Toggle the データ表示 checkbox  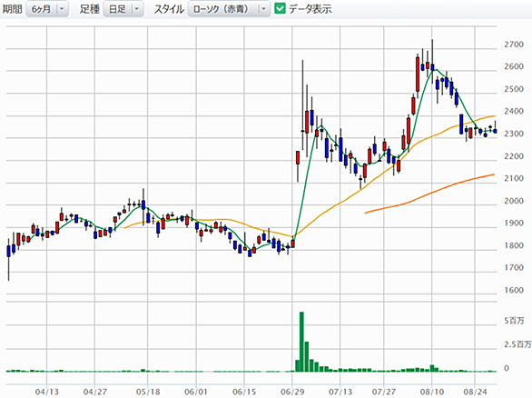click(x=280, y=8)
